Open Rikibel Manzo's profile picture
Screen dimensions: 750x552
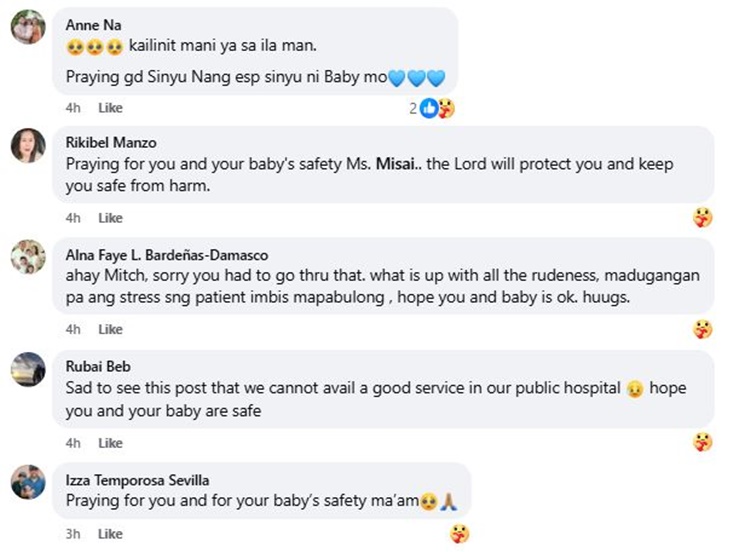click(x=28, y=146)
